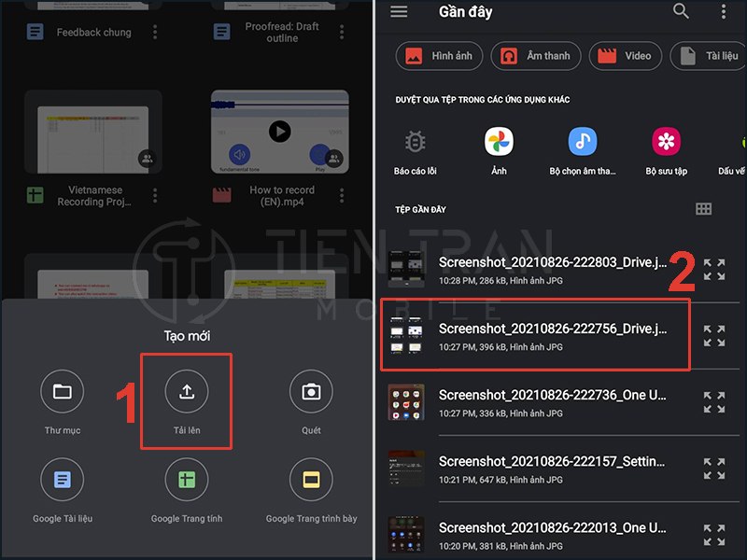This screenshot has height=560, width=747.
Task: Open the Bộ sưu tập gallery app
Action: (666, 142)
